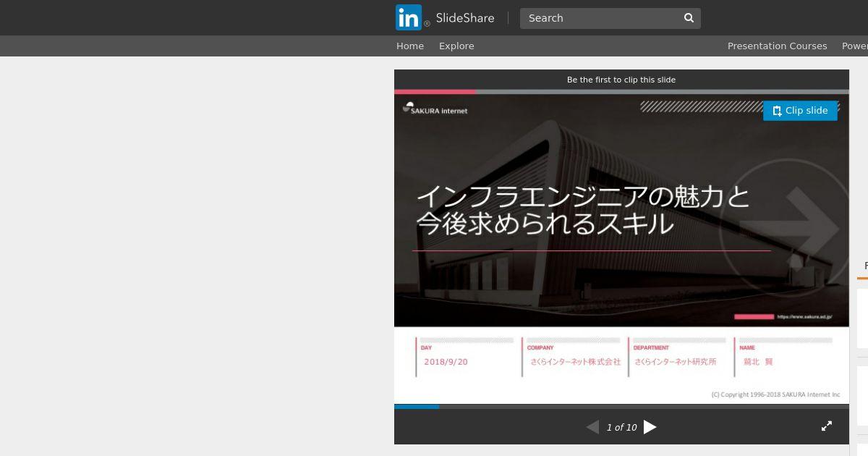This screenshot has width=868, height=456.
Task: Open the Explore menu item
Action: pos(456,46)
